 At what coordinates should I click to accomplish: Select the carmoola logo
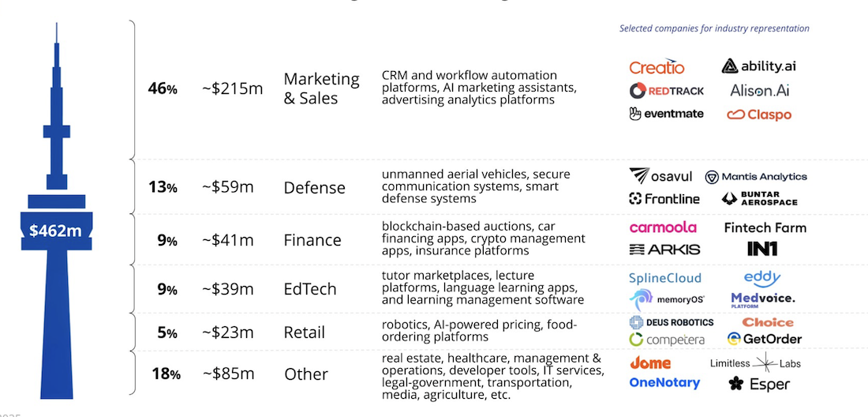pos(663,227)
